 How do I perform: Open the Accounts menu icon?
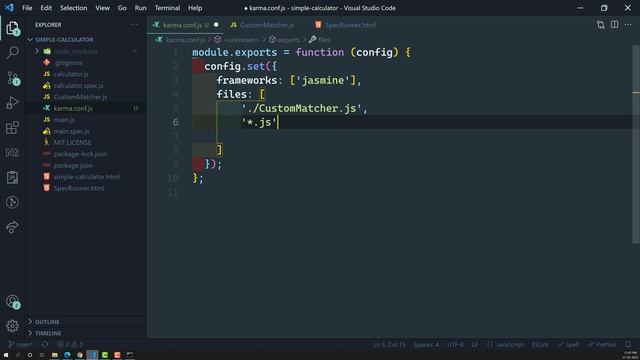[x=12, y=302]
